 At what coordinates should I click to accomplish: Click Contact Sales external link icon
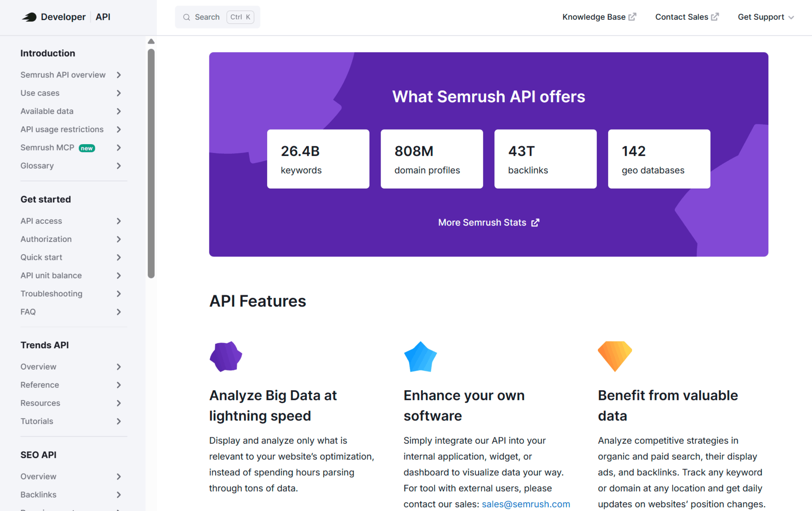coord(715,17)
